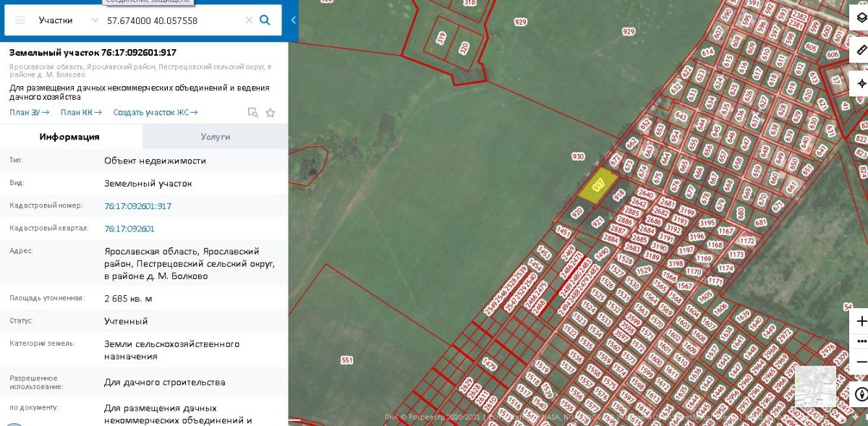
Task: Open the План КК link
Action: [81, 112]
